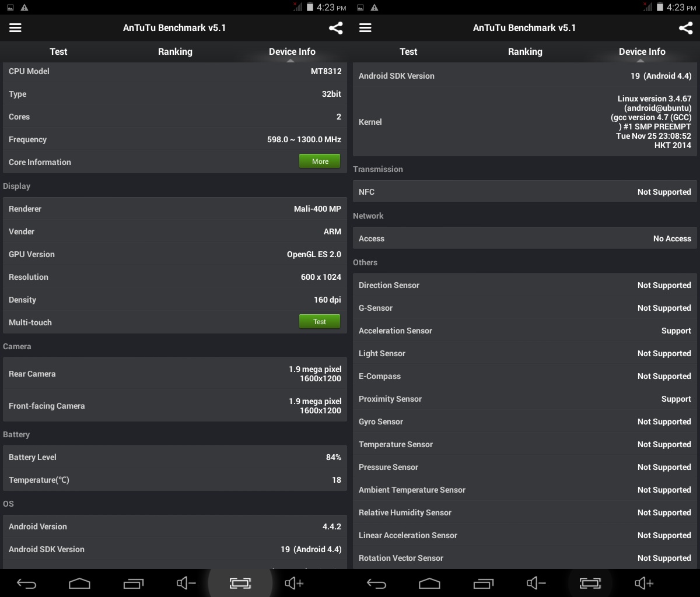Image resolution: width=700 pixels, height=597 pixels.
Task: Switch to the Test tab in right screenshot
Action: (x=408, y=51)
